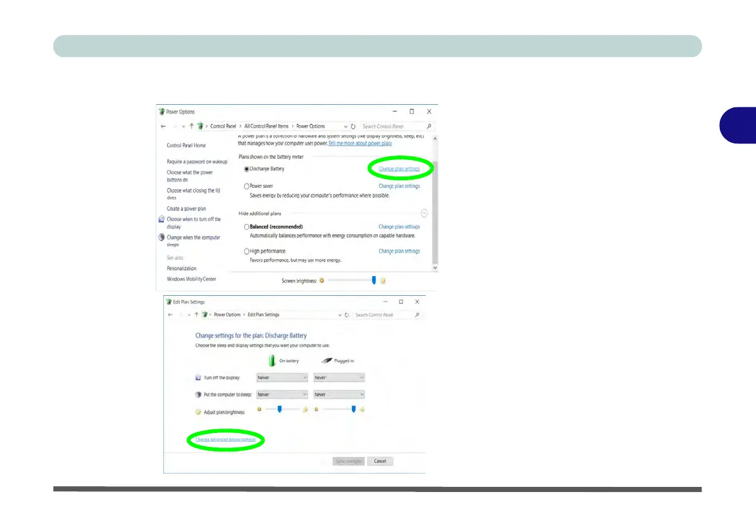Open 'Change when the computer sleeps'
This screenshot has height=532, width=756.
point(193,241)
